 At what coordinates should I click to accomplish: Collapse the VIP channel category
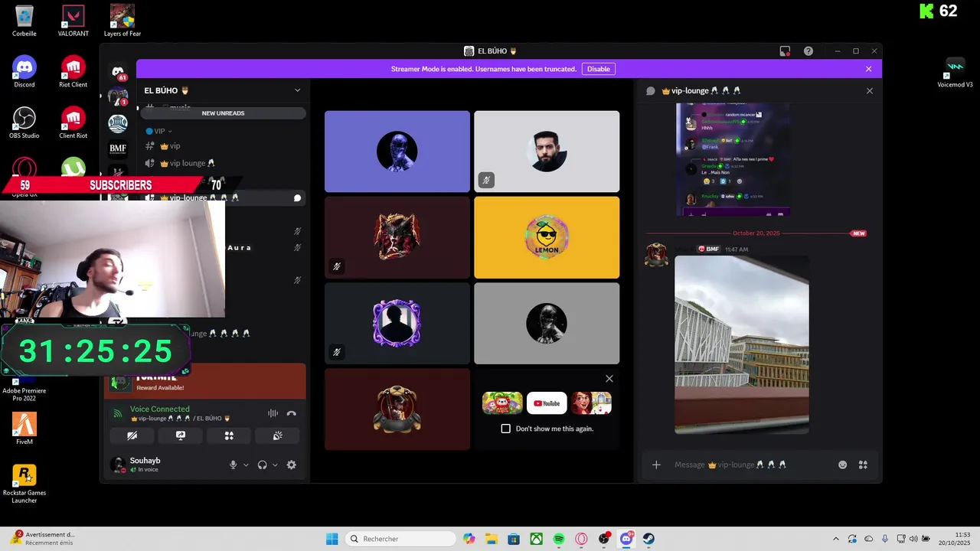pyautogui.click(x=159, y=131)
